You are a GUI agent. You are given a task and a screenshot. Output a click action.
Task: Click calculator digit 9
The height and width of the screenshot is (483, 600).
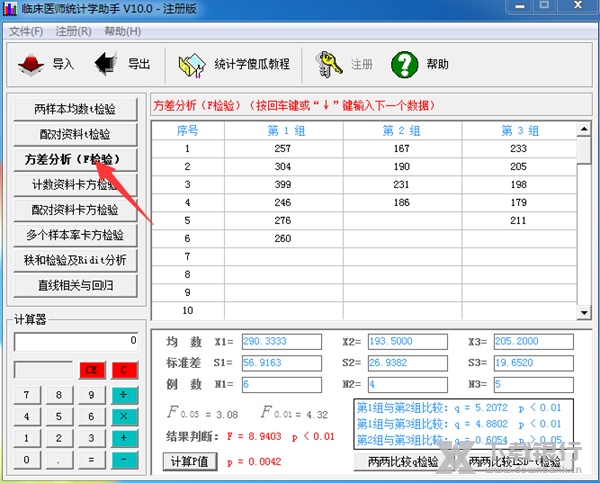pyautogui.click(x=91, y=395)
